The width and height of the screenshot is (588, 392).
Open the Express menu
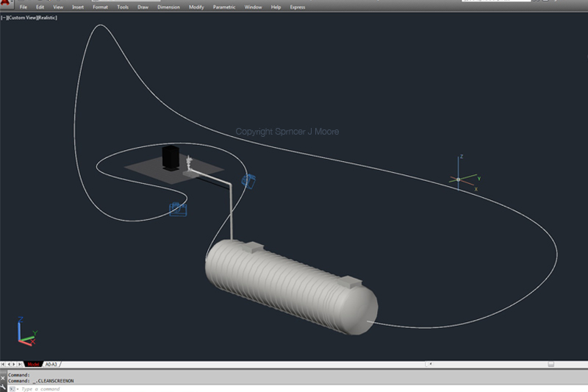pos(298,7)
